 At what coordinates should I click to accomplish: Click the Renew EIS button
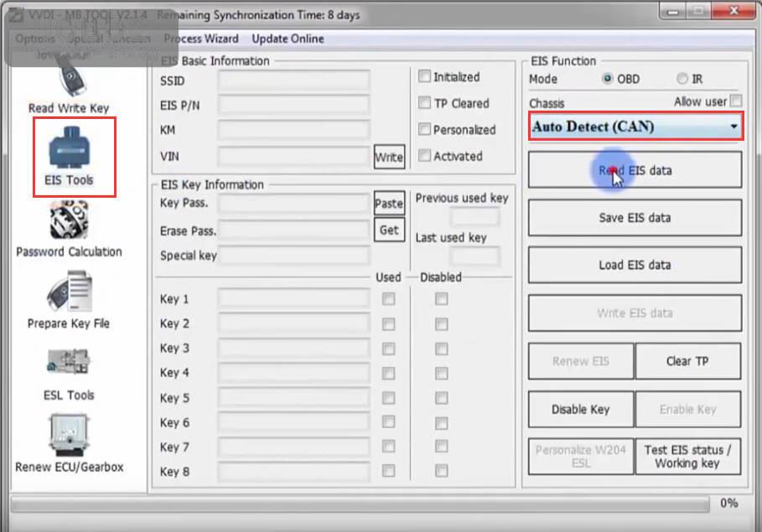(581, 361)
